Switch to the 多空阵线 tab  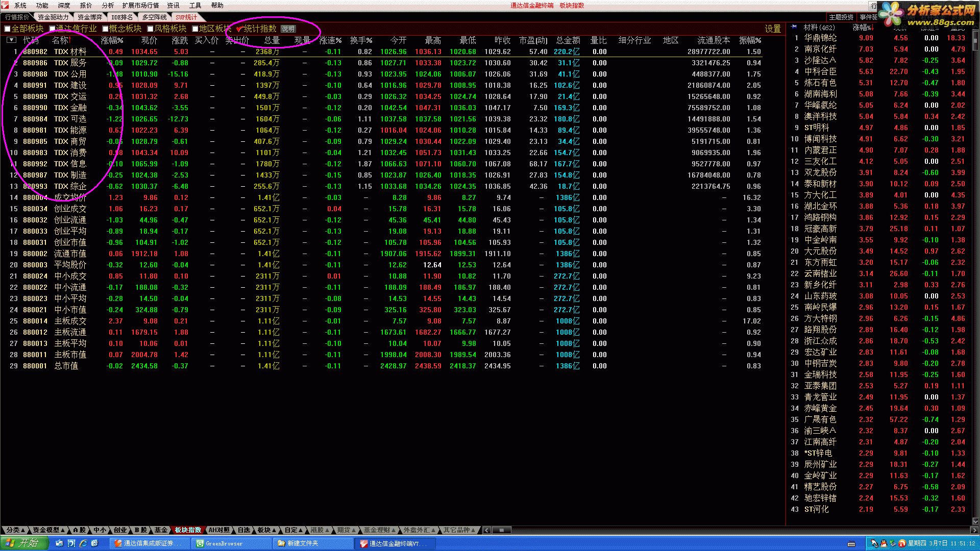(154, 17)
